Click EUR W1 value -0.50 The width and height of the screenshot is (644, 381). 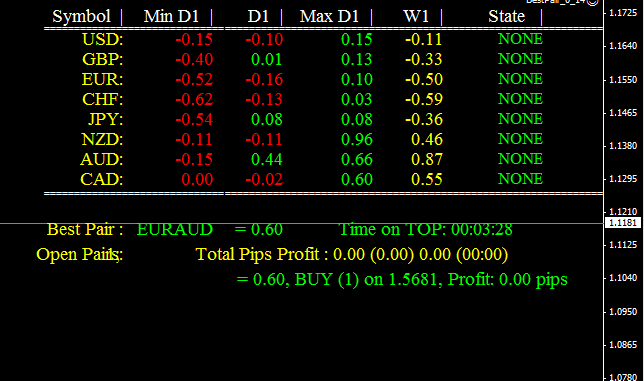pyautogui.click(x=424, y=79)
